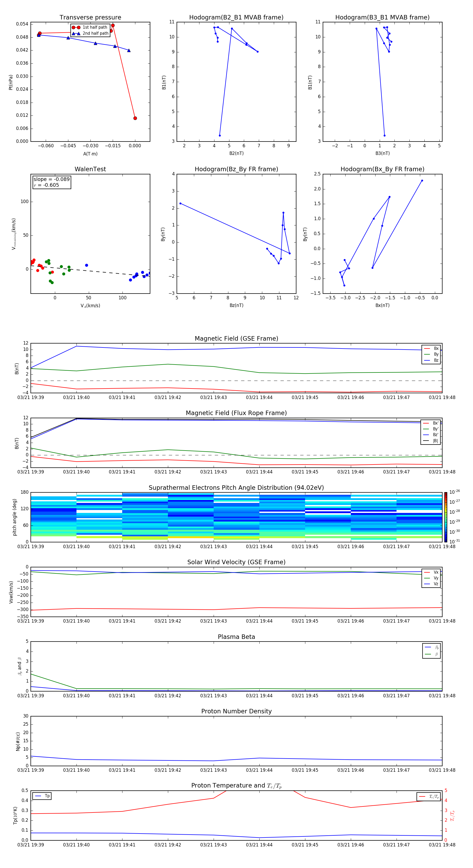473x868 pixels.
Task: Click the 'Magnetic Field (GSE Frame)' title
Action: pyautogui.click(x=236, y=339)
